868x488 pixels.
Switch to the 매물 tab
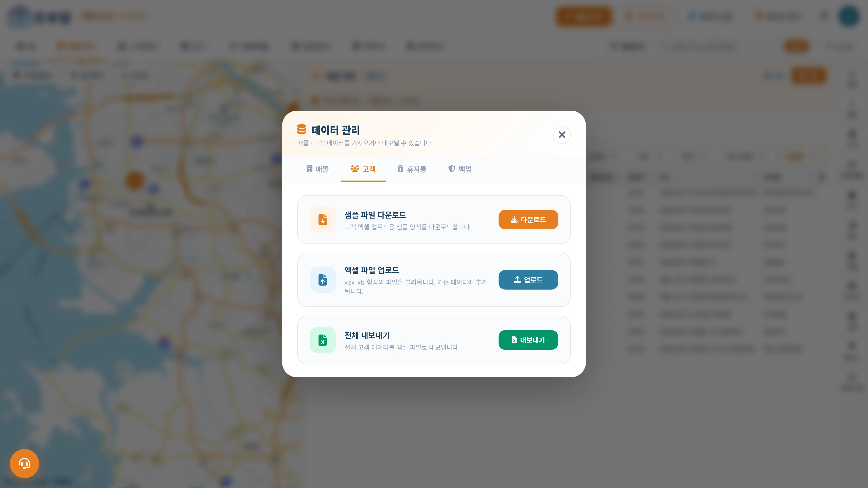click(317, 169)
